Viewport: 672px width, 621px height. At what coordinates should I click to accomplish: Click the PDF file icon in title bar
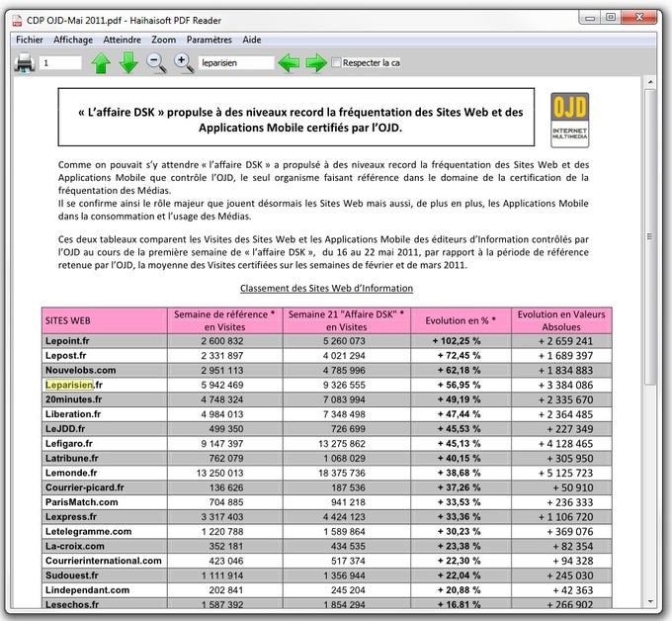[x=17, y=21]
